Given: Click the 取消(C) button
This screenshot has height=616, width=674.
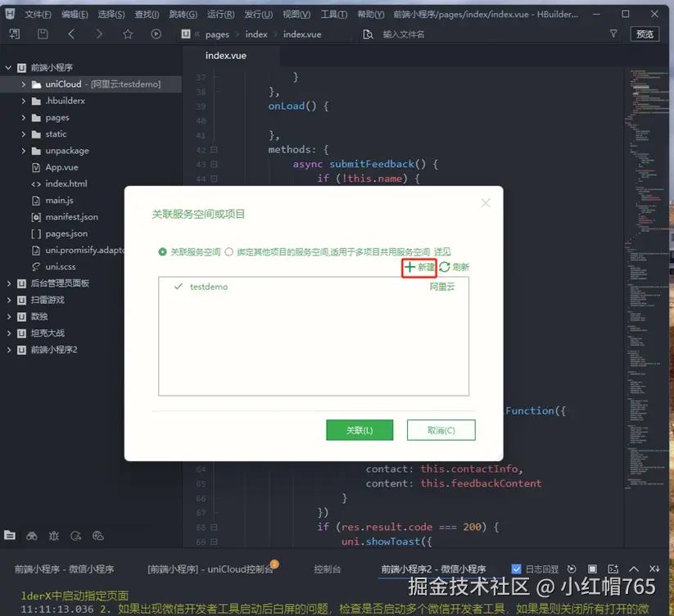Looking at the screenshot, I should [x=441, y=430].
